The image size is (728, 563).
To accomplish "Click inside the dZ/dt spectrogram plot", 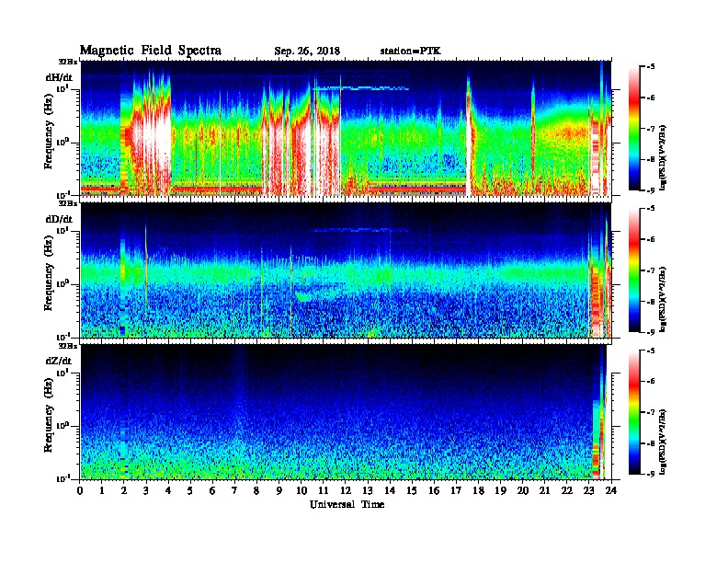I will click(346, 412).
